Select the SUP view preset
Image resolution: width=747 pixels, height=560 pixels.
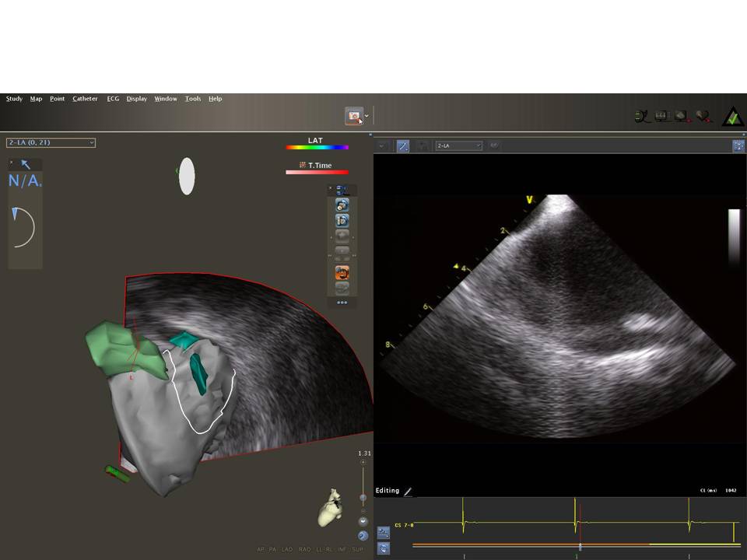(x=357, y=550)
